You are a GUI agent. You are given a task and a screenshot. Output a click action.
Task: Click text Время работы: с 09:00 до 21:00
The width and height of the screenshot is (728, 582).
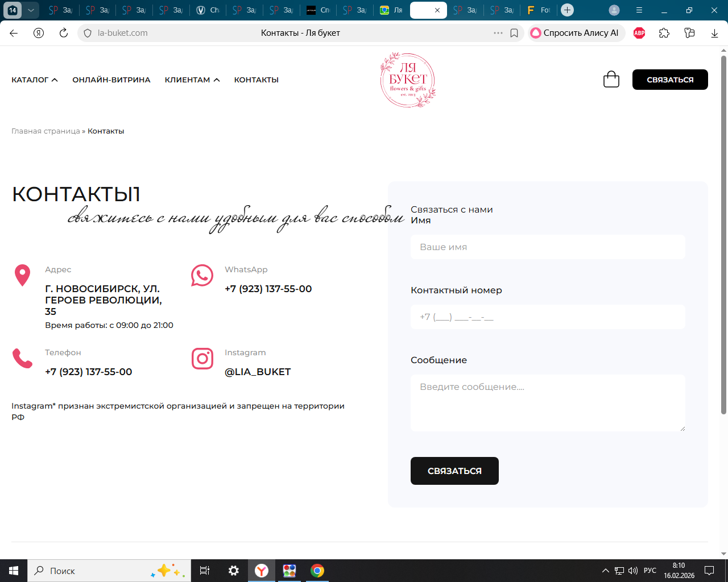point(109,326)
